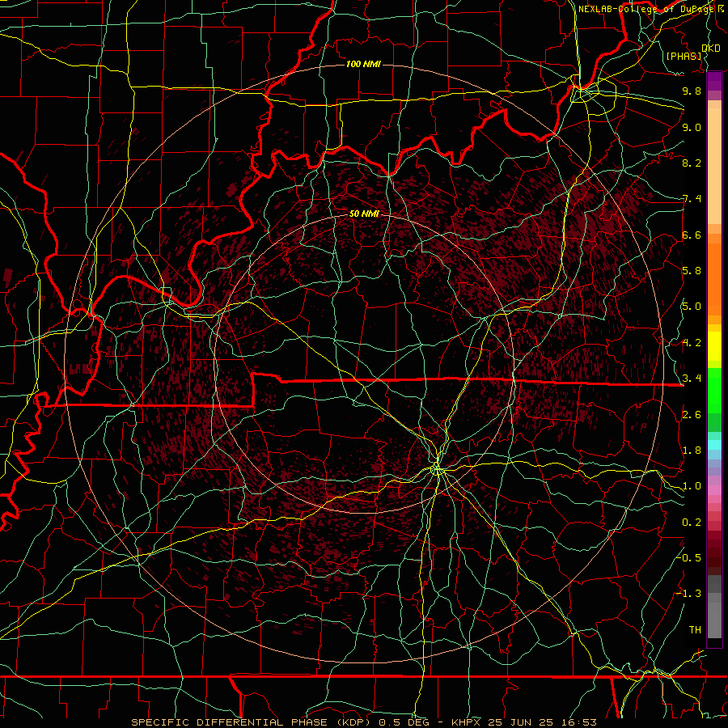Click the 0.5 DEG elevation text

click(404, 722)
